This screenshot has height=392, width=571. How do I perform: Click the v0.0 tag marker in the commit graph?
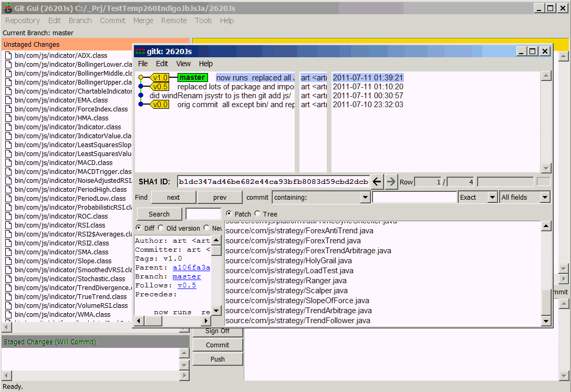(x=160, y=105)
